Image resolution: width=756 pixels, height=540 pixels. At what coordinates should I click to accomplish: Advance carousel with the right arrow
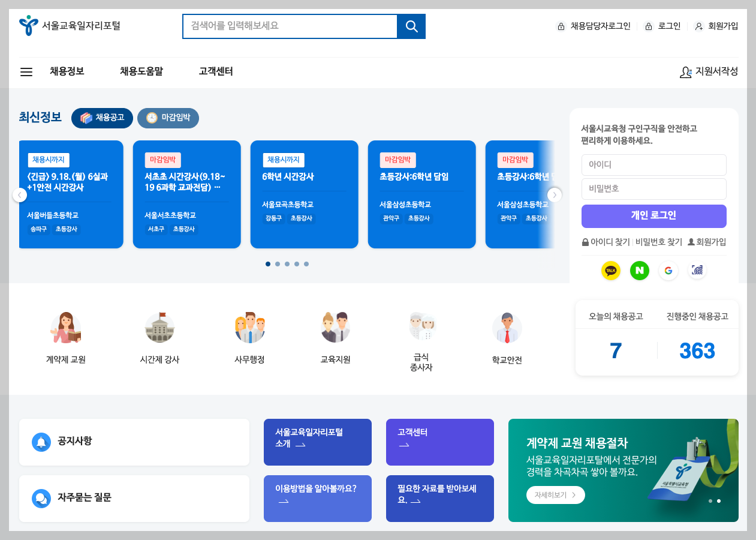click(554, 194)
